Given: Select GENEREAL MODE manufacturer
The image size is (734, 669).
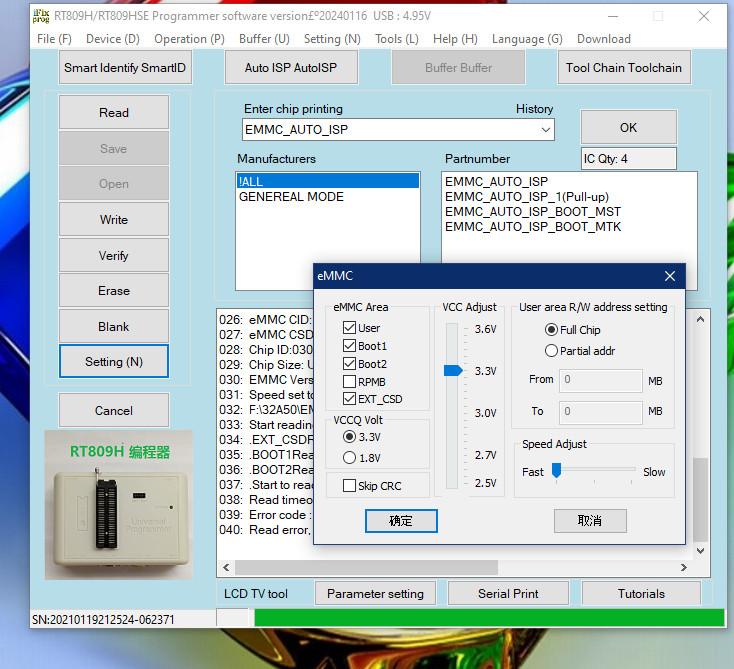Looking at the screenshot, I should pos(291,197).
